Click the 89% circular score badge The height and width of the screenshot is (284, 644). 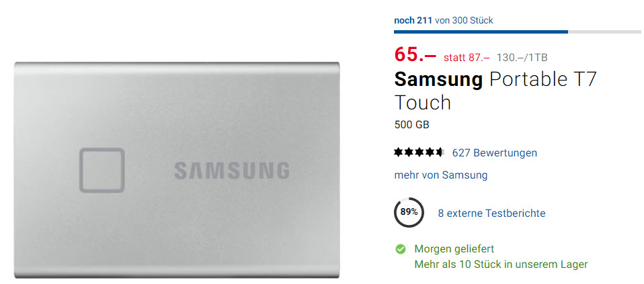click(409, 212)
